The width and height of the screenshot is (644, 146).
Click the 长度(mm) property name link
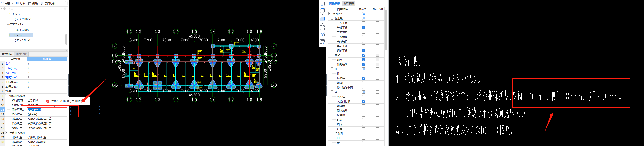pyautogui.click(x=11, y=68)
